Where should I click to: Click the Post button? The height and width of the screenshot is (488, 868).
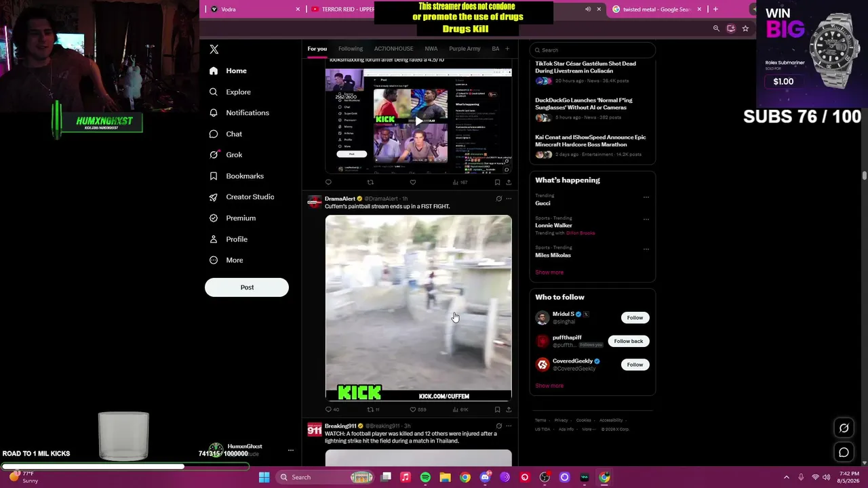coord(247,287)
